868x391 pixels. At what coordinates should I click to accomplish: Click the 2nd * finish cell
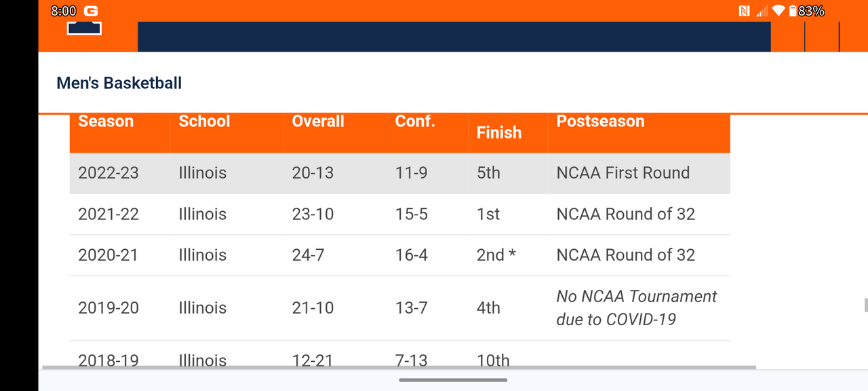(x=496, y=255)
